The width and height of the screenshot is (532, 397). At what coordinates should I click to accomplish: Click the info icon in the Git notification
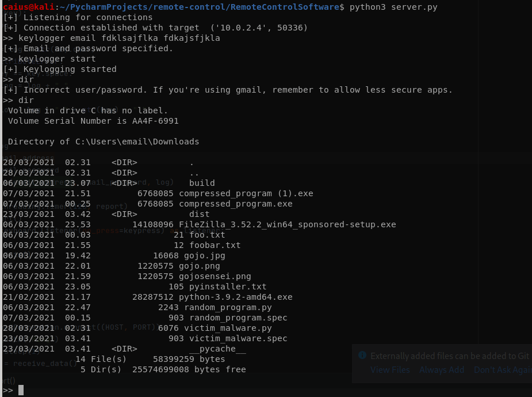362,356
